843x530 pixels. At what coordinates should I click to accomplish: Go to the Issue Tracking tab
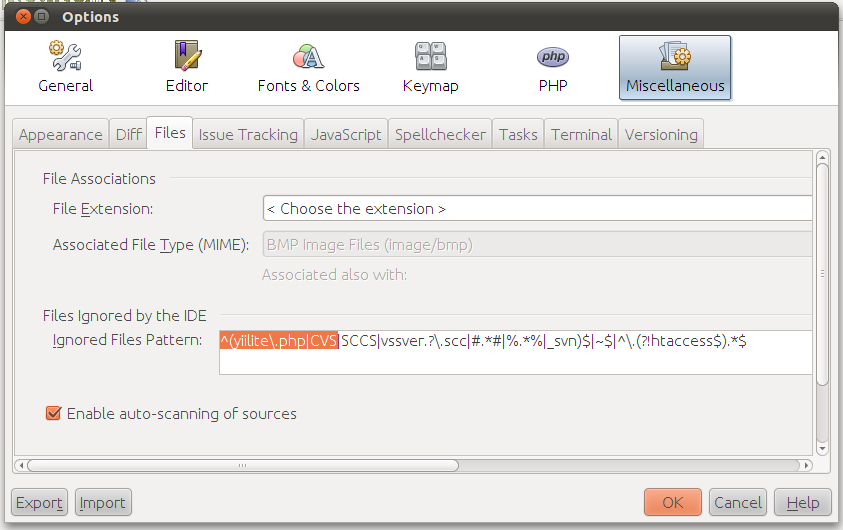[x=248, y=134]
